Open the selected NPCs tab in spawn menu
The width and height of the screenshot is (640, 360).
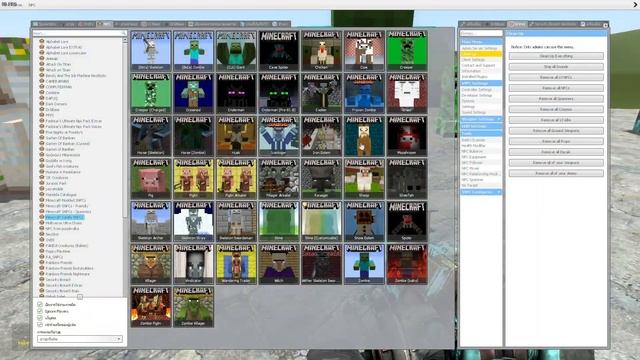[x=104, y=24]
